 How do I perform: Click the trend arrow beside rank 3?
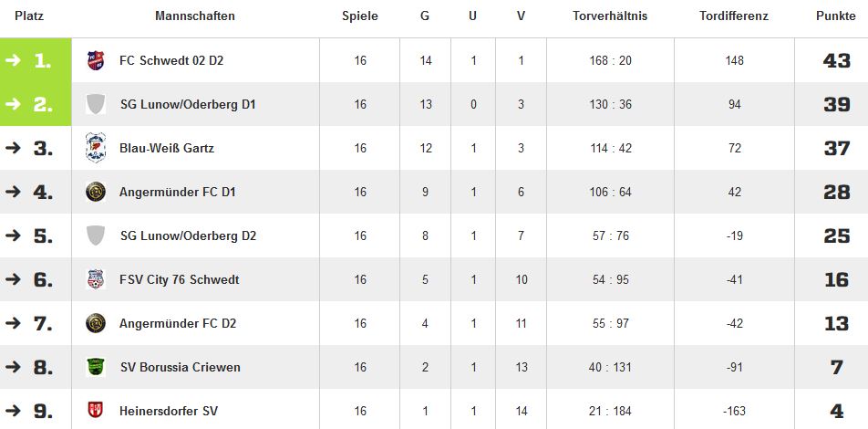click(14, 148)
